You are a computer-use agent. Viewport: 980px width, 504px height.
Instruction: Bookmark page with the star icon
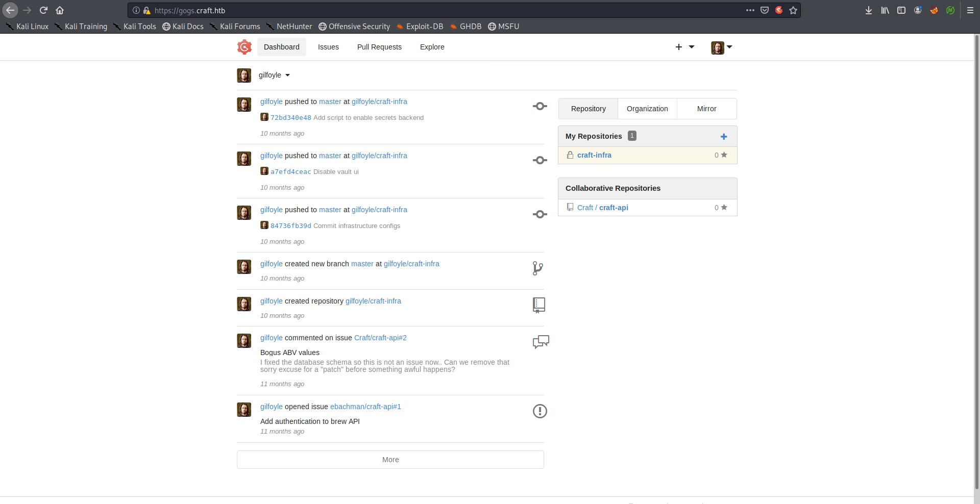coord(793,10)
